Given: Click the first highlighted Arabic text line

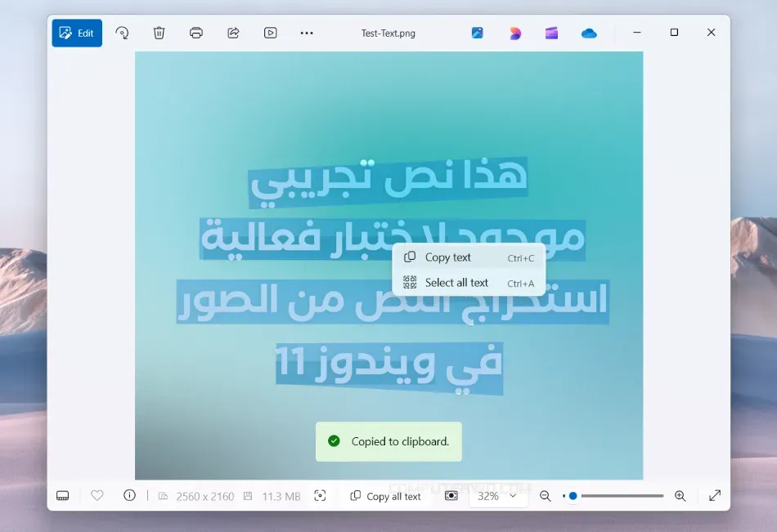Looking at the screenshot, I should pos(388,181).
